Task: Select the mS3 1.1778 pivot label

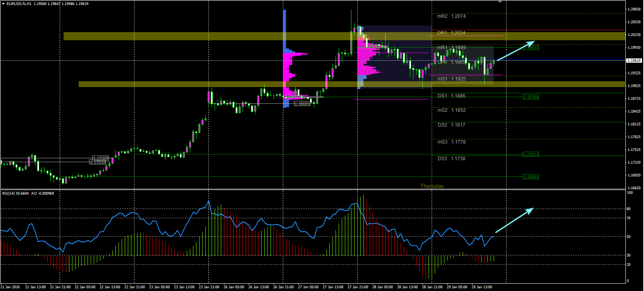Action: pyautogui.click(x=451, y=142)
